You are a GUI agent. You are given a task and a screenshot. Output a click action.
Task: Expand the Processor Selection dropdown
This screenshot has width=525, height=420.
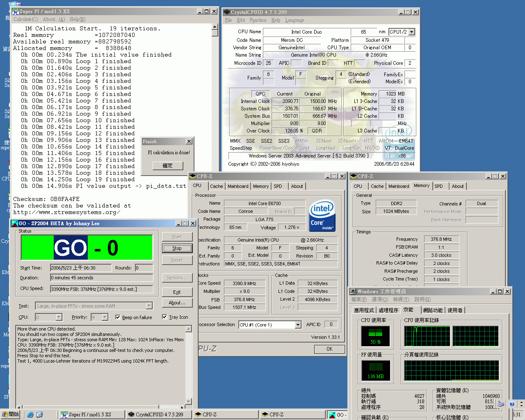pyautogui.click(x=298, y=325)
